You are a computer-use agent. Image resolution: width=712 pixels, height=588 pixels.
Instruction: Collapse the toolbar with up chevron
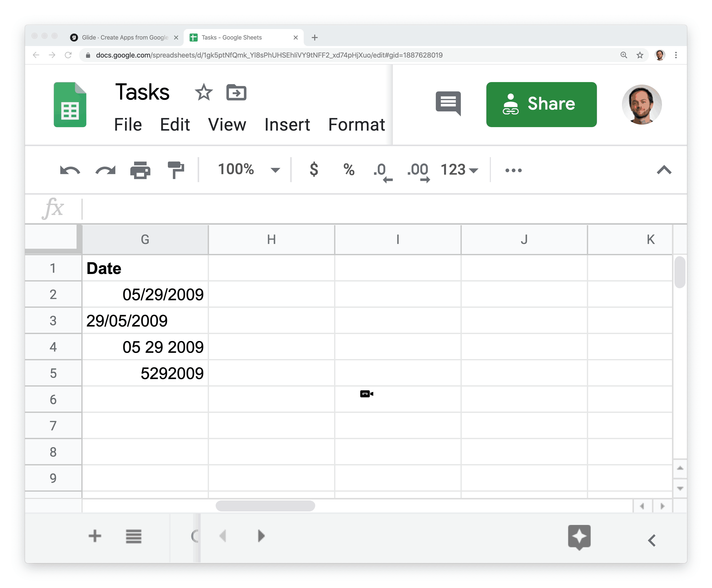663,170
